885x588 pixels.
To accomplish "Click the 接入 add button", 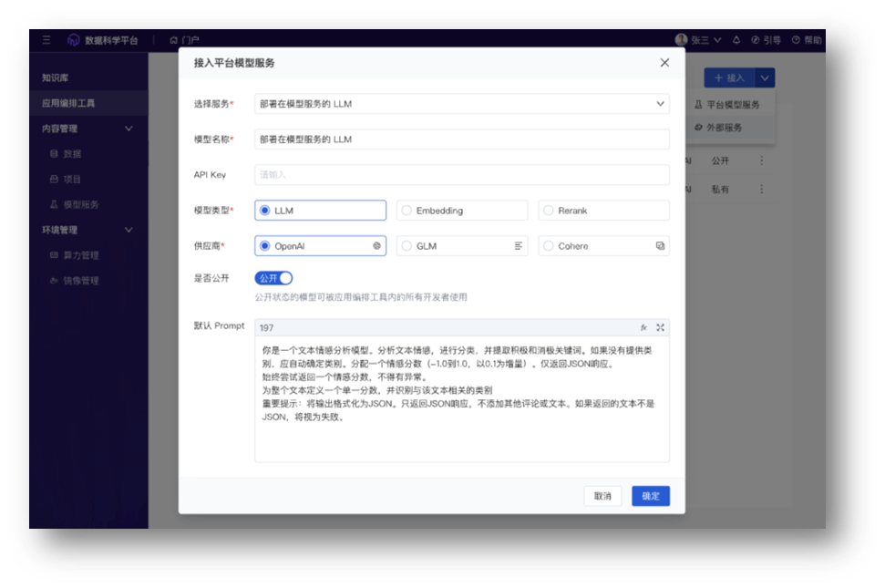I will point(729,77).
